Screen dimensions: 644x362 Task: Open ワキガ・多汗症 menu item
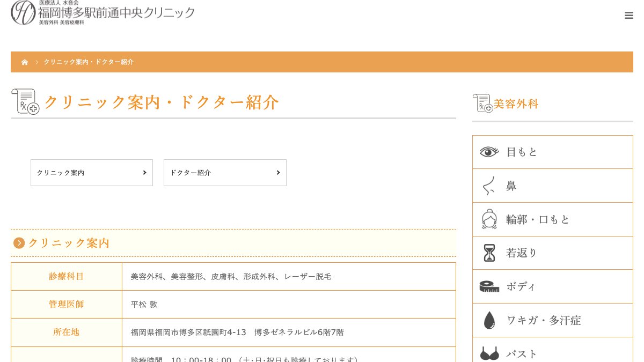click(553, 320)
